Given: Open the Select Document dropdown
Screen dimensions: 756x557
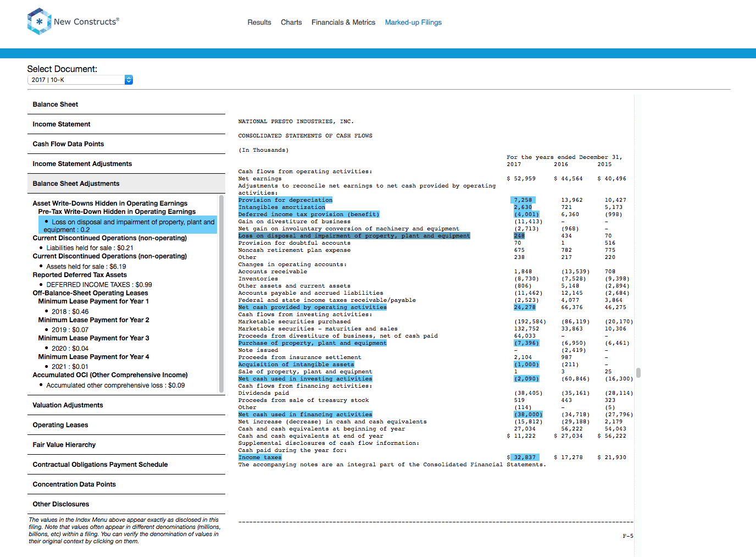Looking at the screenshot, I should (80, 80).
